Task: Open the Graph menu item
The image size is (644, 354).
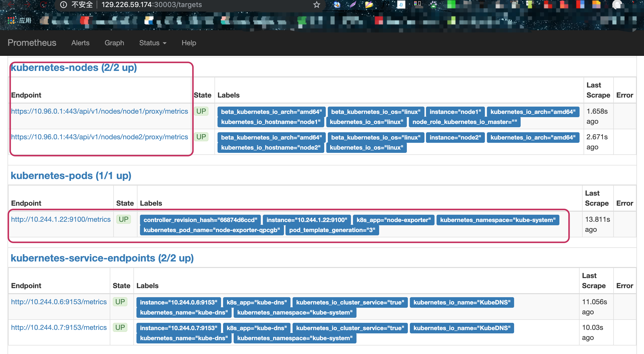Action: pos(114,43)
